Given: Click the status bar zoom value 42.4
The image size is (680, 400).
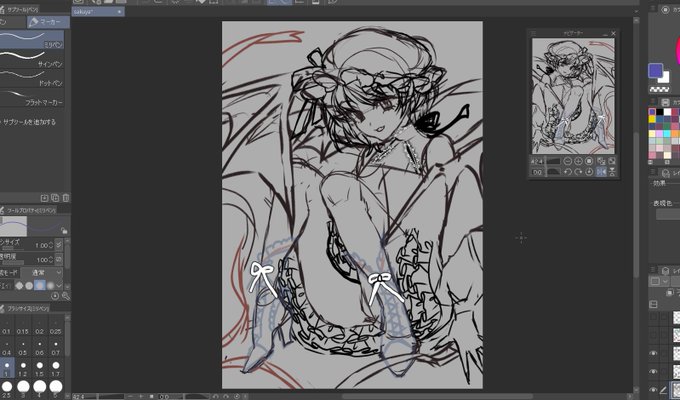Looking at the screenshot, I should tap(78, 397).
